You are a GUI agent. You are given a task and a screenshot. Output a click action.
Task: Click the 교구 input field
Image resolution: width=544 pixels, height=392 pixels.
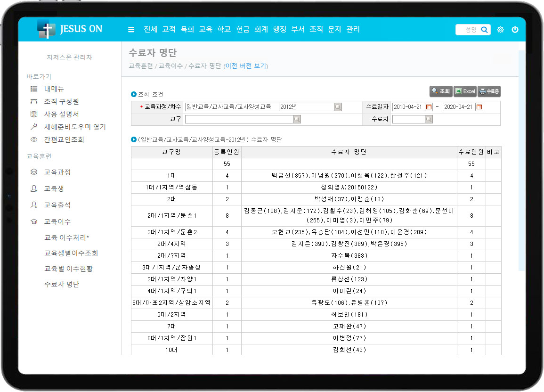pos(239,120)
